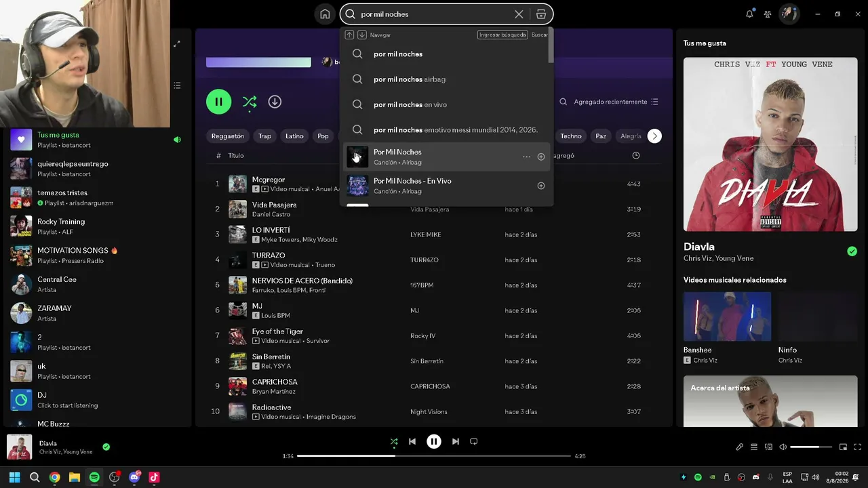The width and height of the screenshot is (868, 488).
Task: Toggle the Trap filter chip
Action: (264, 136)
